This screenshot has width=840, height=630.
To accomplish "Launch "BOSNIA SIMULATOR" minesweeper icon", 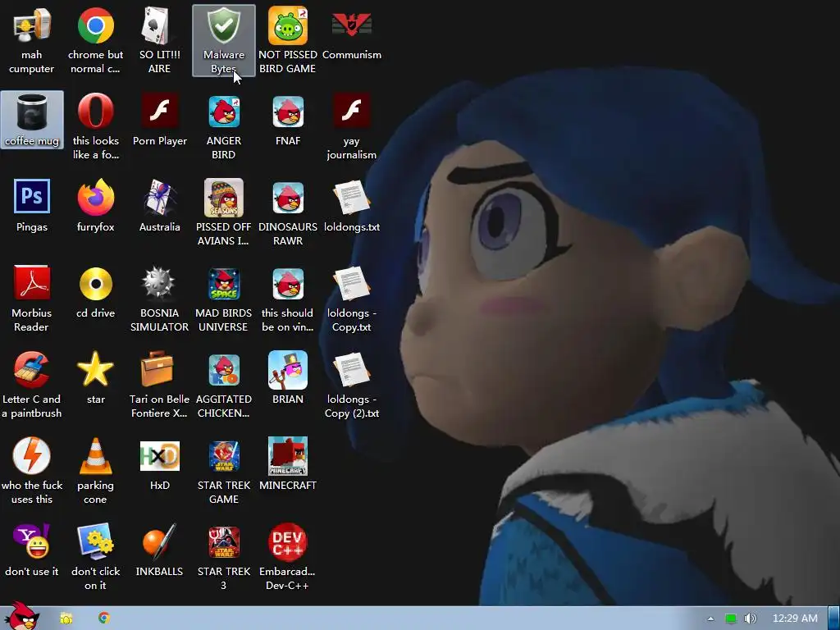I will click(159, 299).
